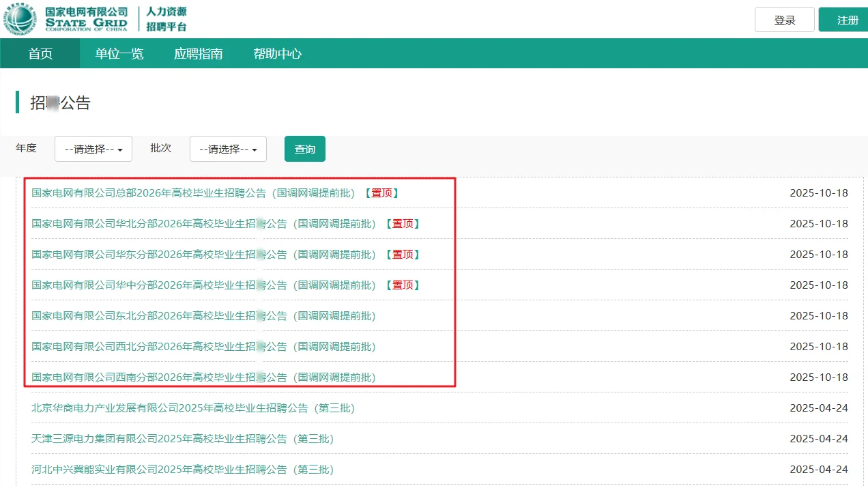Click the 置顶 tag on 华北分部 row
868x486 pixels.
[x=402, y=224]
